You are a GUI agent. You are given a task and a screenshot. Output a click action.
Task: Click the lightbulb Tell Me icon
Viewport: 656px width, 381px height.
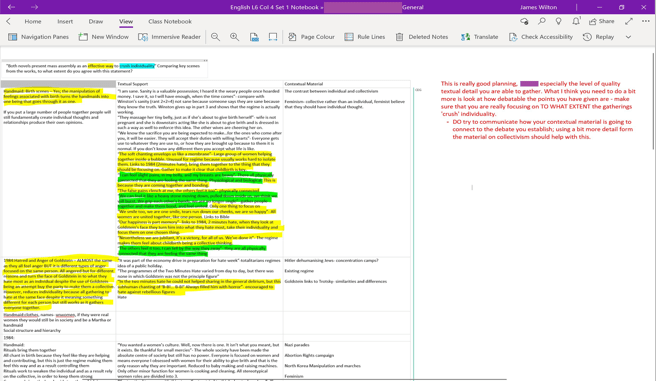pos(559,21)
